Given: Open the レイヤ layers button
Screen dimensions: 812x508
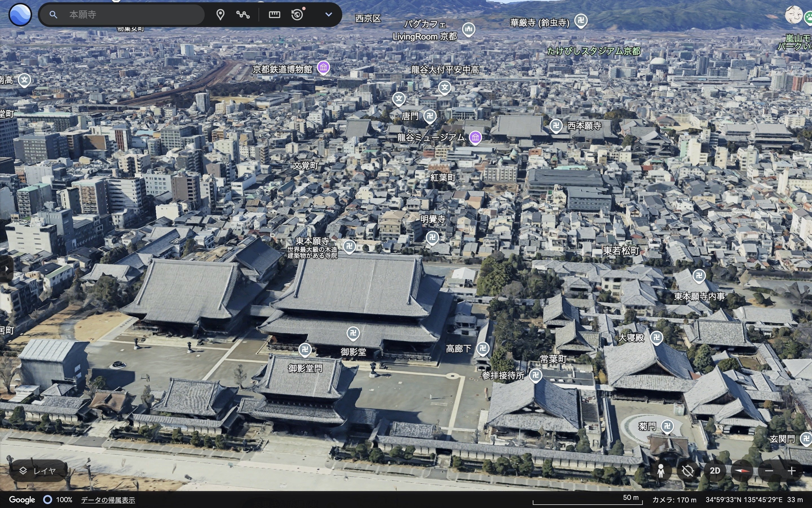Looking at the screenshot, I should tap(38, 471).
